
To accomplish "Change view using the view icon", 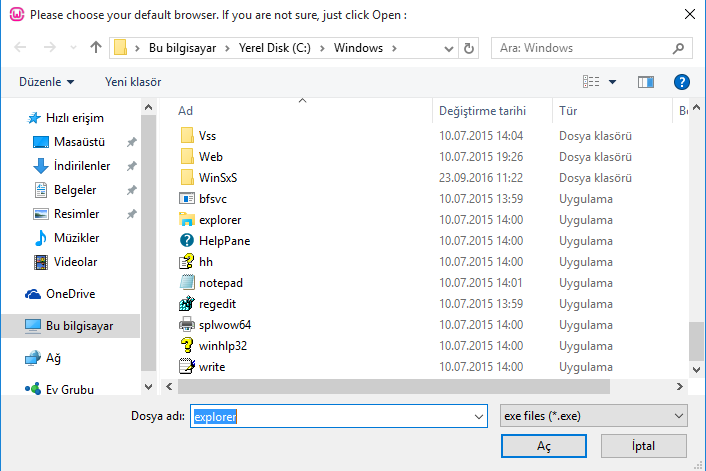I will [591, 82].
